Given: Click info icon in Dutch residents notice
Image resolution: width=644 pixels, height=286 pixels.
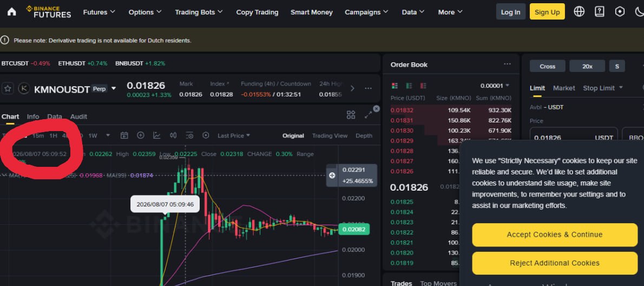Looking at the screenshot, I should 4,40.
